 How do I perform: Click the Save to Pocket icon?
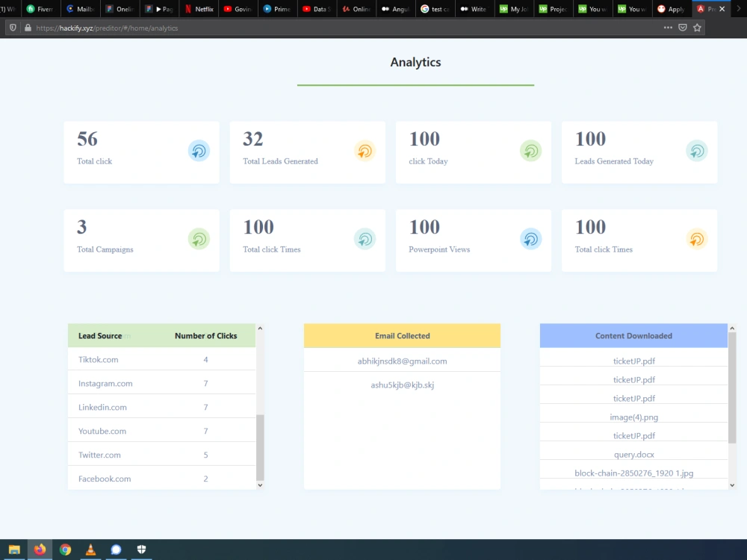click(683, 28)
